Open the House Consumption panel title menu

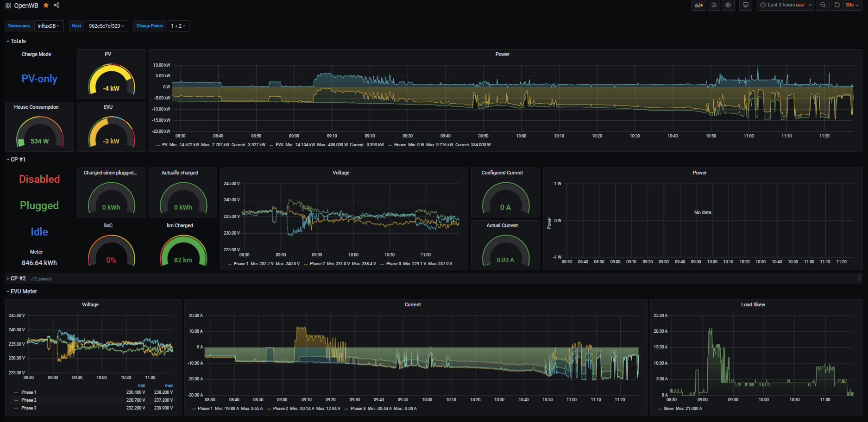click(37, 107)
